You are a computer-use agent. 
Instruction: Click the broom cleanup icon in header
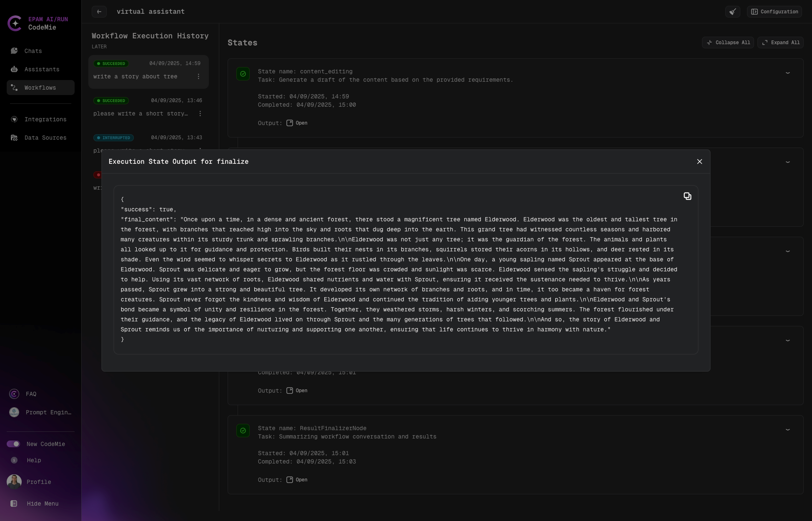click(732, 12)
